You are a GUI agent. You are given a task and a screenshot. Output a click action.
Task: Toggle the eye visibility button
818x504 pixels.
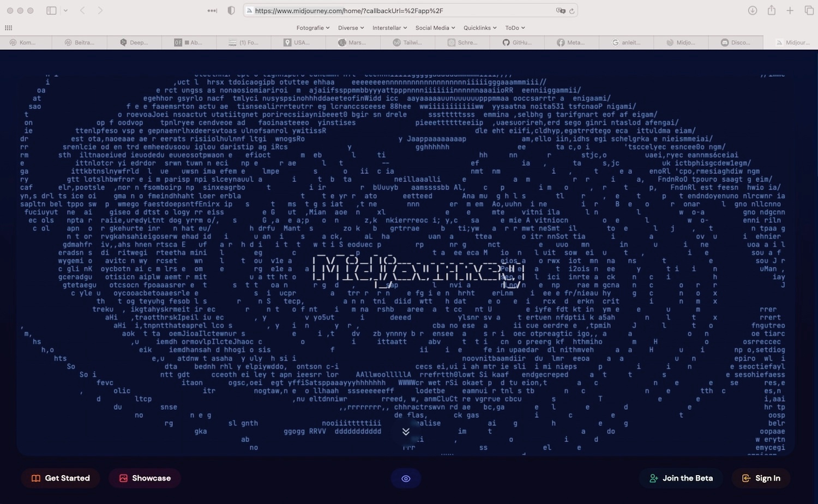pyautogui.click(x=406, y=478)
